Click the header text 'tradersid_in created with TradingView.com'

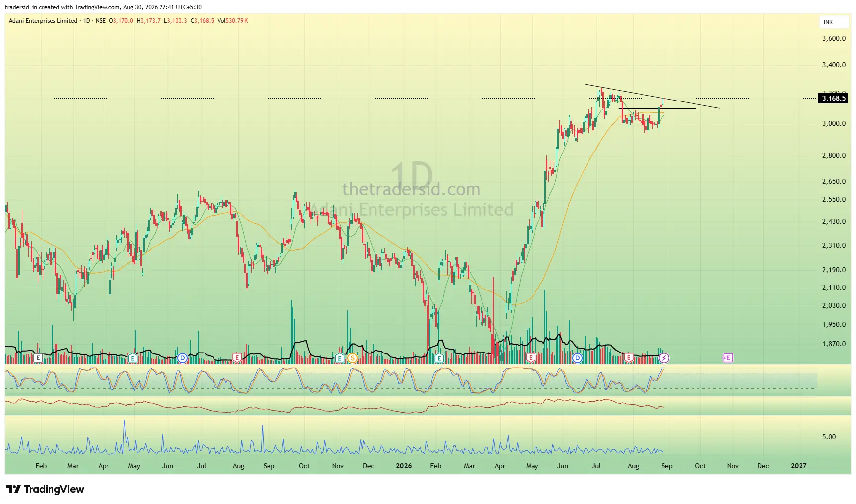click(62, 7)
